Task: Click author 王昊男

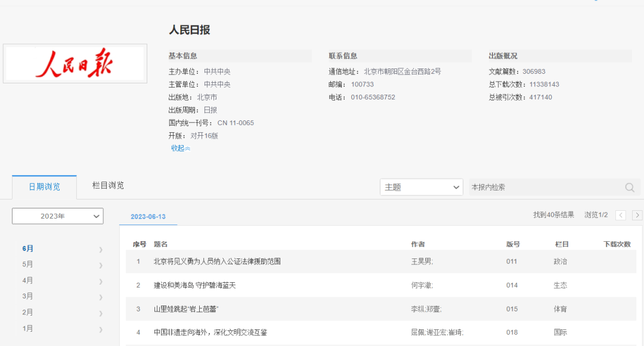Action: (x=422, y=261)
